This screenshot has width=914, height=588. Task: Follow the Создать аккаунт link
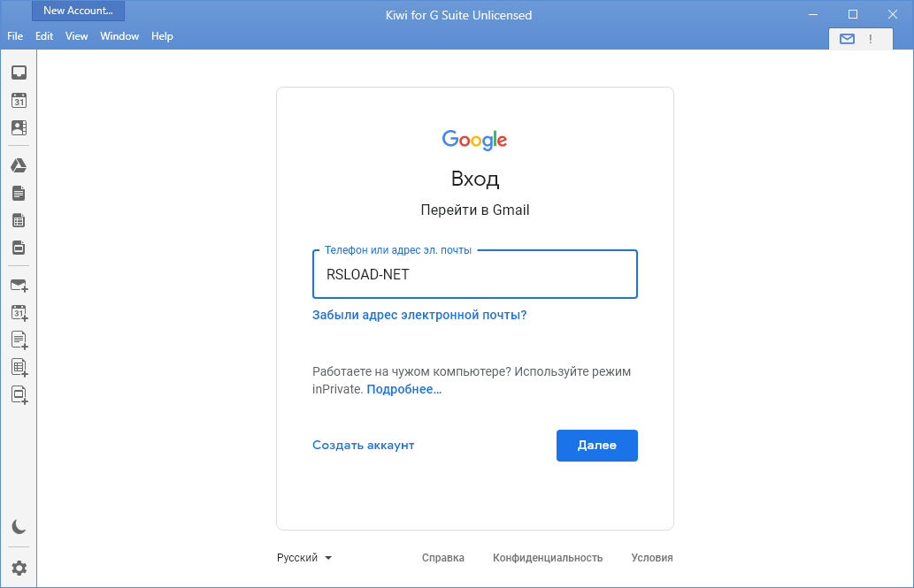point(363,445)
